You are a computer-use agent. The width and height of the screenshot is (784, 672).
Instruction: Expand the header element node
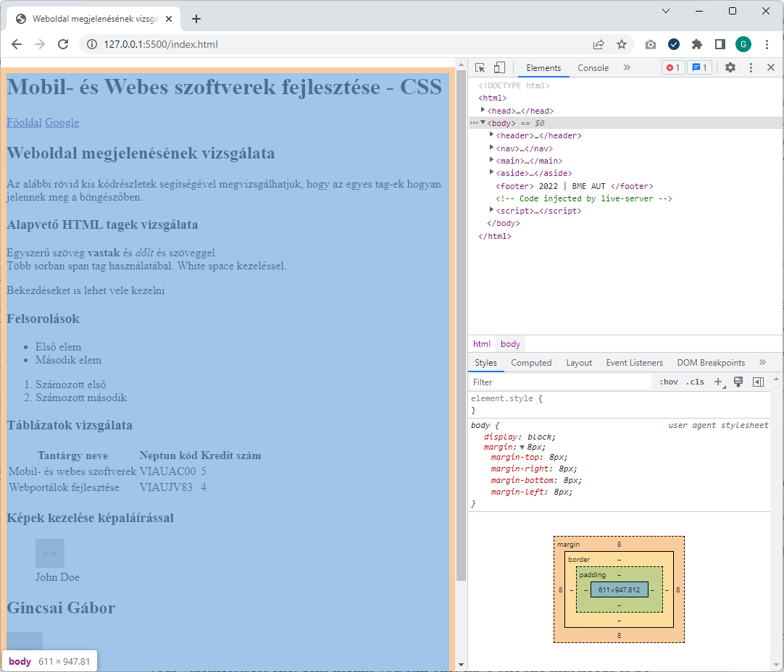(492, 135)
